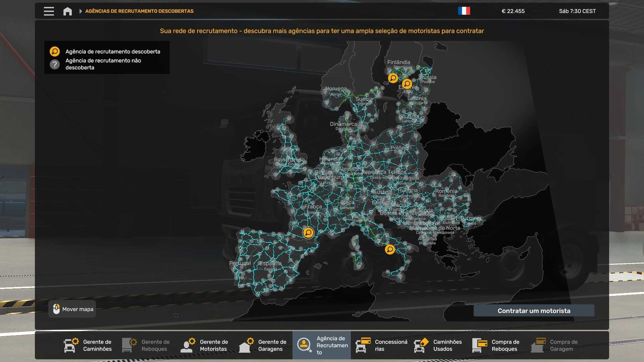Click the breadcrumb arrow before Agências title

point(80,11)
